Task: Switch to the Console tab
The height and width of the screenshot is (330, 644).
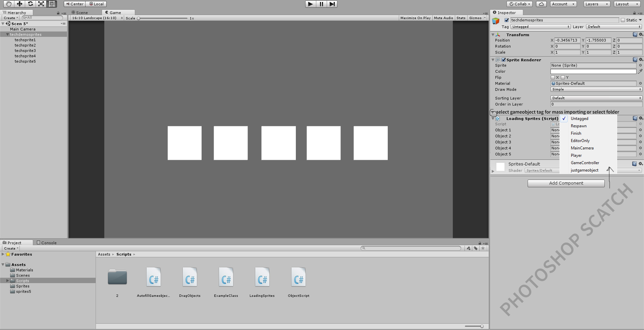Action: point(46,243)
